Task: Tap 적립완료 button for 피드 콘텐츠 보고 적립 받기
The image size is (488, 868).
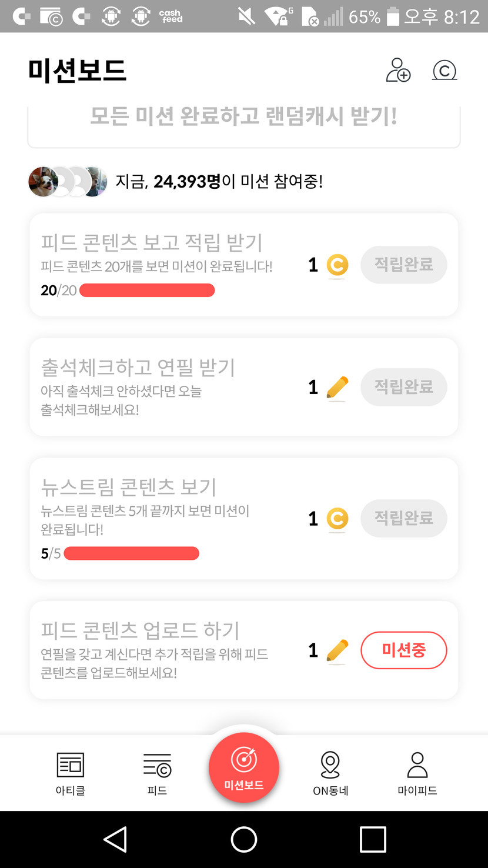Action: (403, 265)
